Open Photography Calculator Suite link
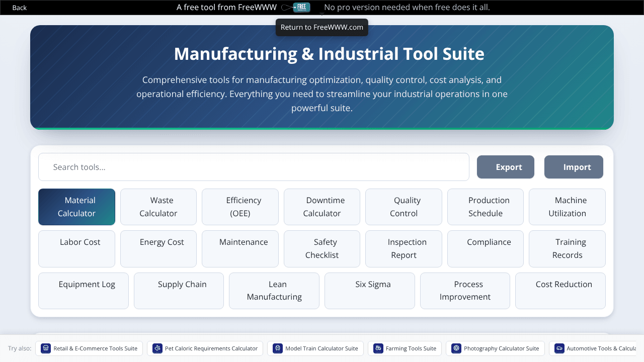The image size is (644, 362). pyautogui.click(x=495, y=348)
